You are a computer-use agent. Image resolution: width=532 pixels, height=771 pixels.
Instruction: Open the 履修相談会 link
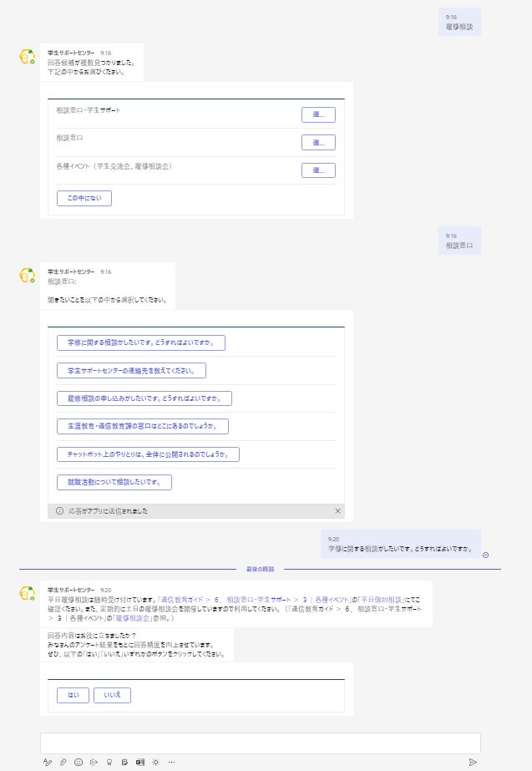pos(132,618)
